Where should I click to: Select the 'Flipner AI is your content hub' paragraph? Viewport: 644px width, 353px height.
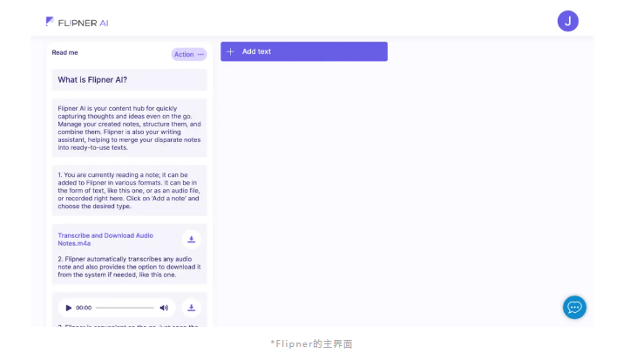(x=129, y=128)
